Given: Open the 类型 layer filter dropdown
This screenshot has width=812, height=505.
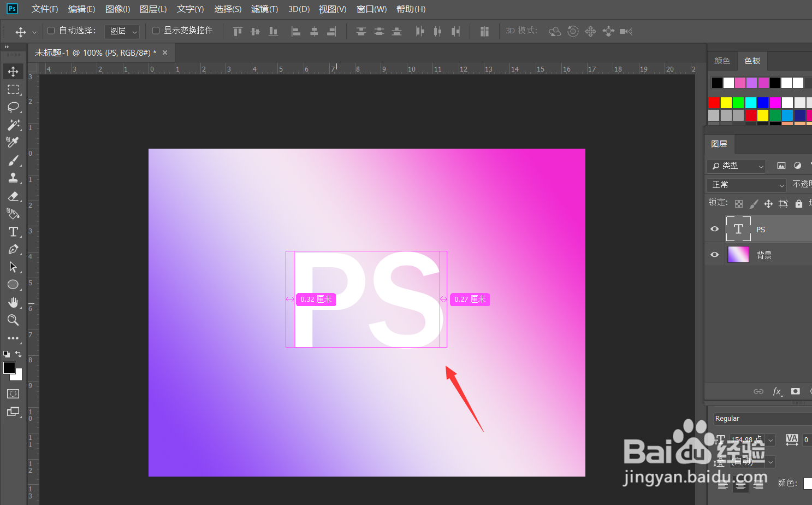Looking at the screenshot, I should [736, 166].
